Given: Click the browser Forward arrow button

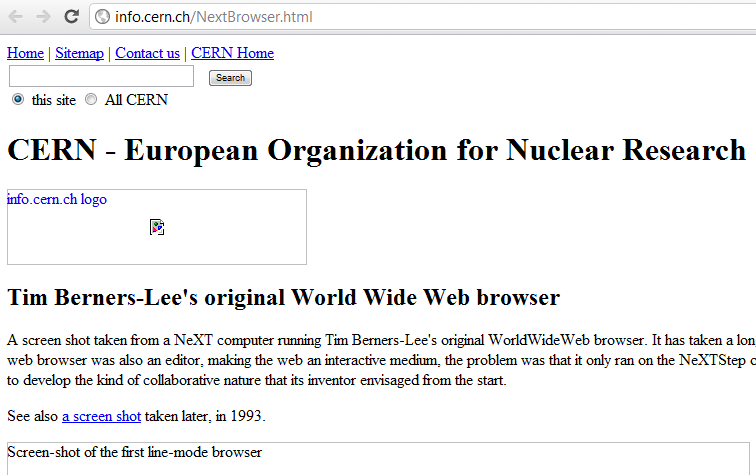Looking at the screenshot, I should pos(43,16).
